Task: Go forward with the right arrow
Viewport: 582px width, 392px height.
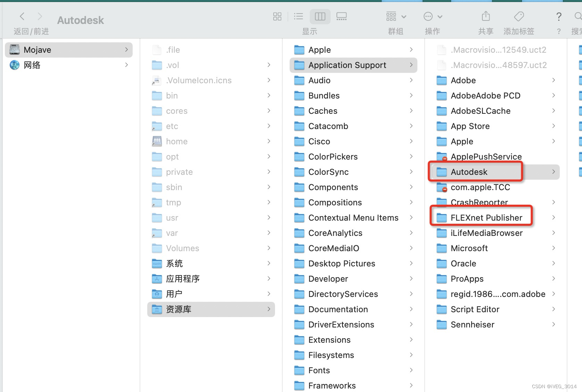Action: [x=40, y=16]
